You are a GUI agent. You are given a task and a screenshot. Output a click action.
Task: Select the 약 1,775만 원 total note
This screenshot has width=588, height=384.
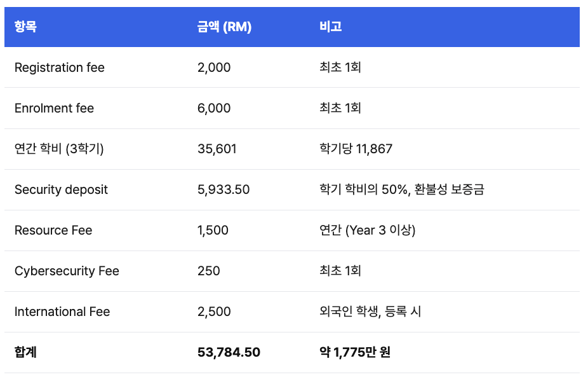355,352
